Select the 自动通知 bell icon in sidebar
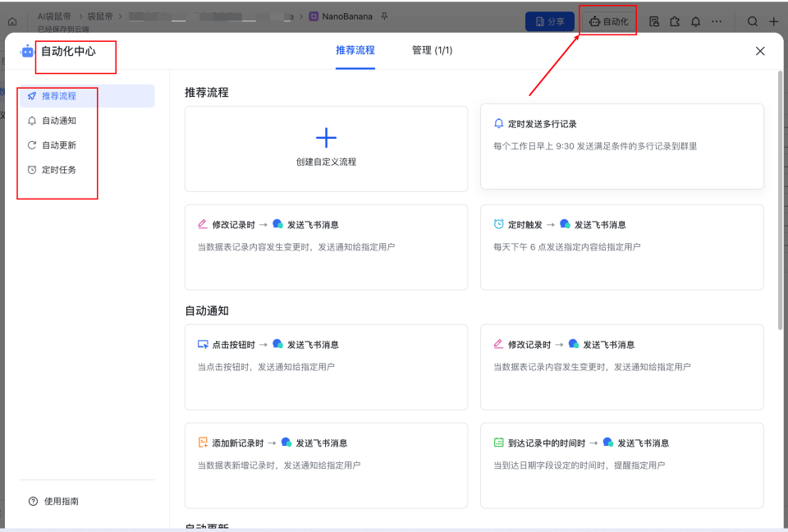The height and width of the screenshot is (532, 788). pos(33,121)
